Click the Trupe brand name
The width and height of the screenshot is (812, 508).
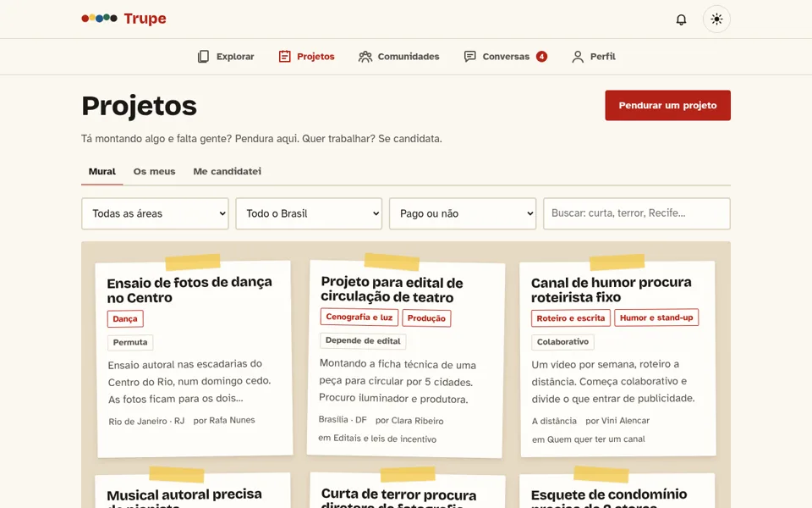(x=145, y=18)
